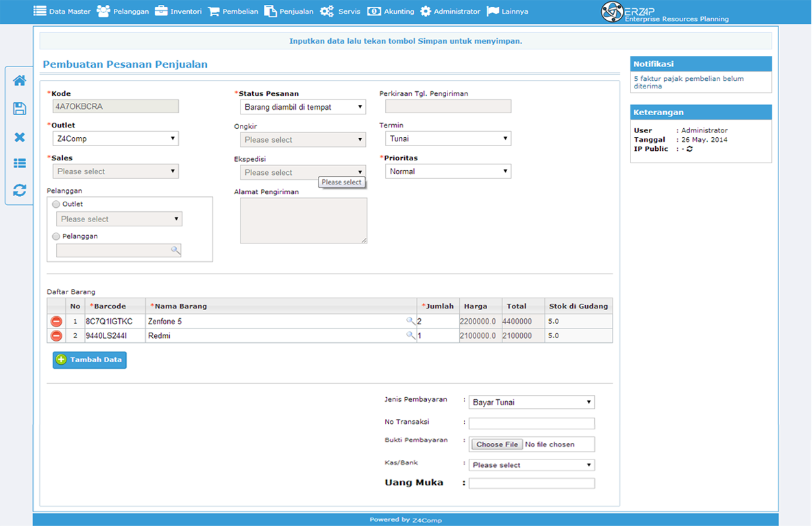Open the Penjualan menu
This screenshot has height=526, width=812.
289,12
